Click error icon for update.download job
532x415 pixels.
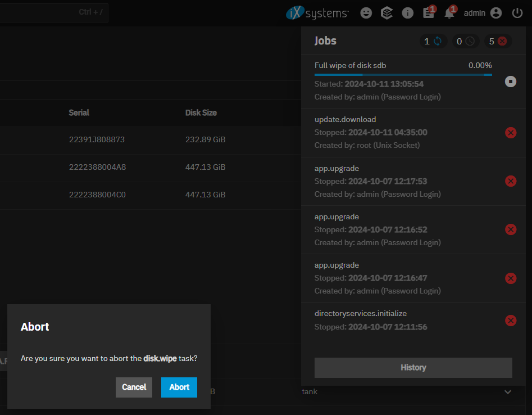click(x=511, y=133)
